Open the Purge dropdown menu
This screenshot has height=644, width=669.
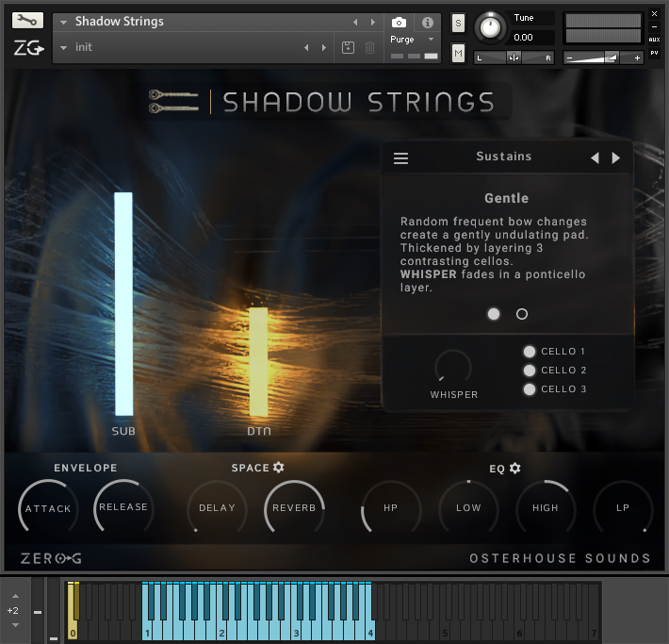431,40
